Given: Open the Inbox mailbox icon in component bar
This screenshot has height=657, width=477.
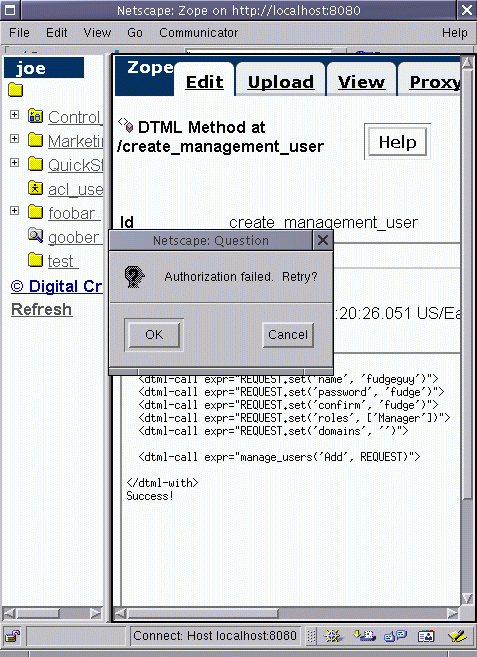Looking at the screenshot, I should (364, 636).
